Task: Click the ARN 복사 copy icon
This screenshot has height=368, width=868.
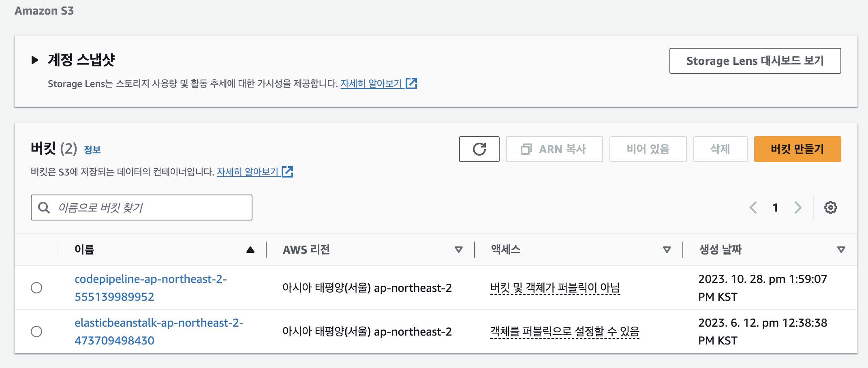Action: point(526,149)
